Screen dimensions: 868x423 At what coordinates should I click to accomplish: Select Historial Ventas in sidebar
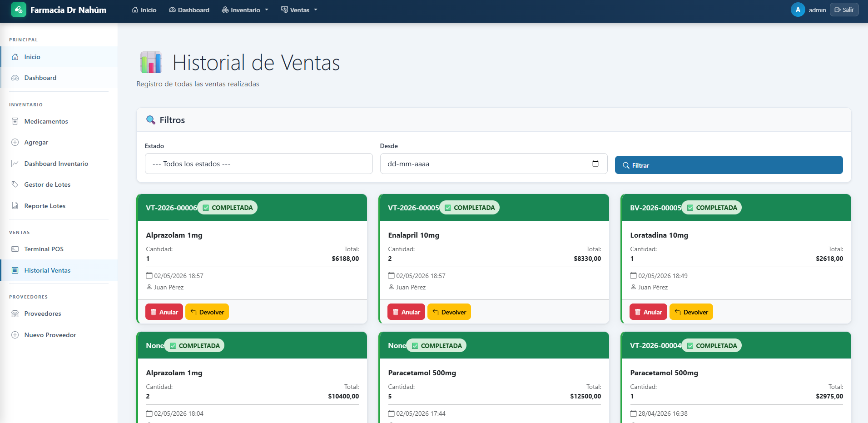coord(59,270)
